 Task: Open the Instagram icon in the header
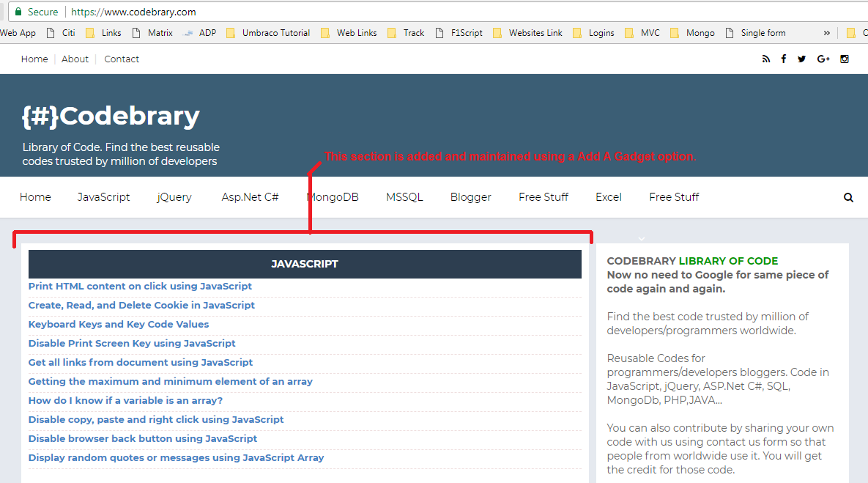pos(845,59)
